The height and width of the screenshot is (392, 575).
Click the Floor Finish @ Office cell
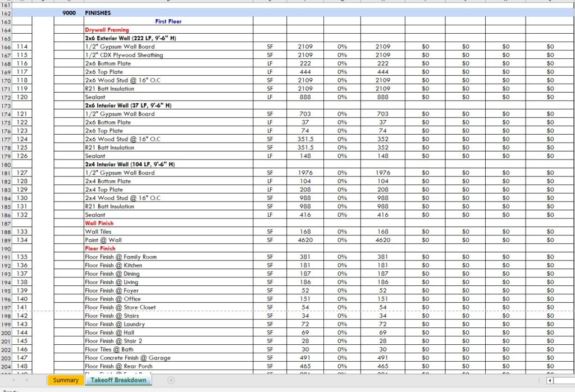pyautogui.click(x=168, y=299)
